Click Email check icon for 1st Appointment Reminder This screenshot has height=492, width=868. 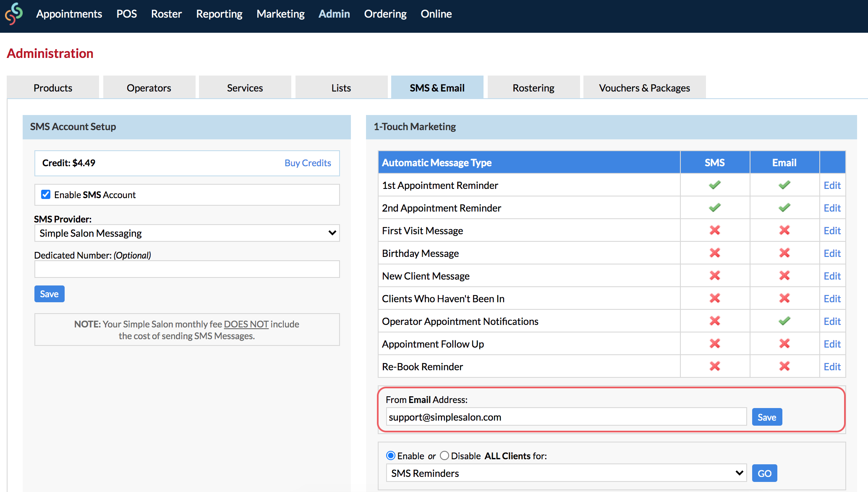(784, 185)
